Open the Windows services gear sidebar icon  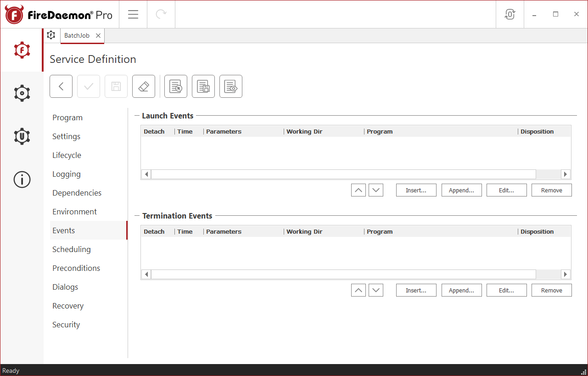click(22, 93)
